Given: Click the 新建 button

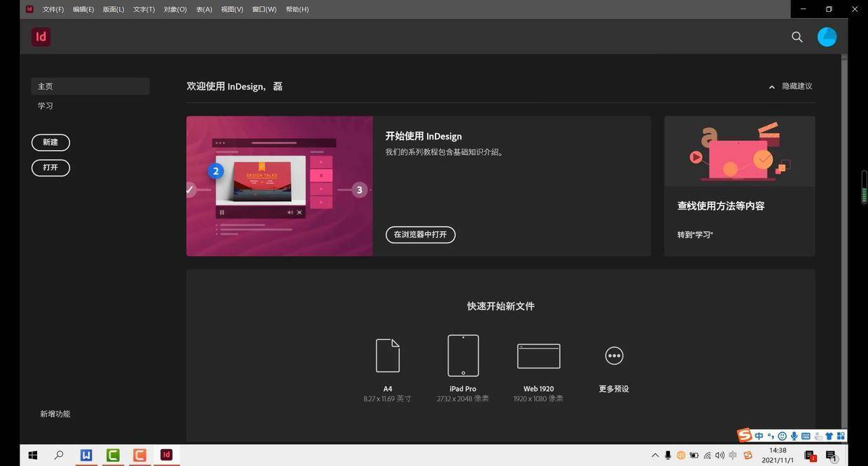Looking at the screenshot, I should [50, 142].
